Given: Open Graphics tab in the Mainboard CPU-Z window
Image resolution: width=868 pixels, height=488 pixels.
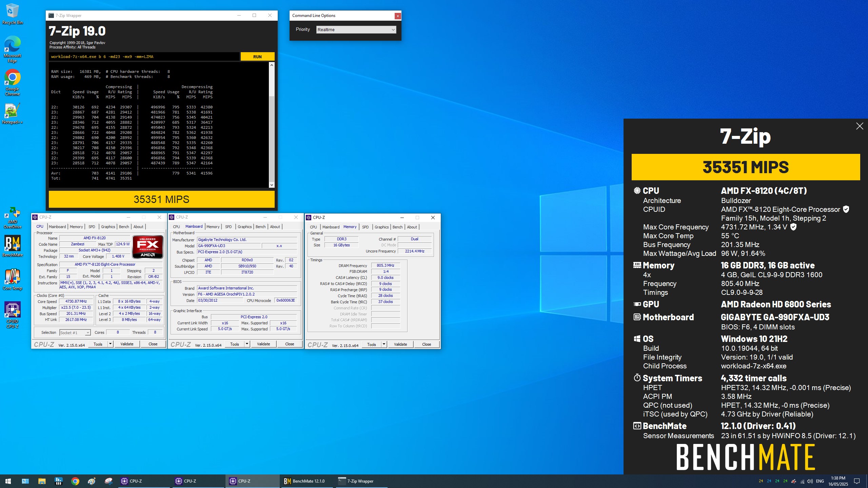Looking at the screenshot, I should tap(244, 227).
